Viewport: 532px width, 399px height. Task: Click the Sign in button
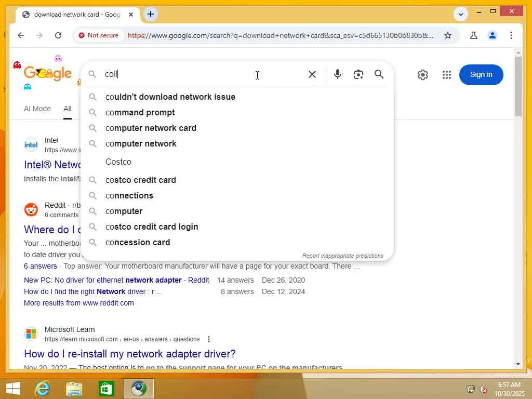(x=481, y=75)
